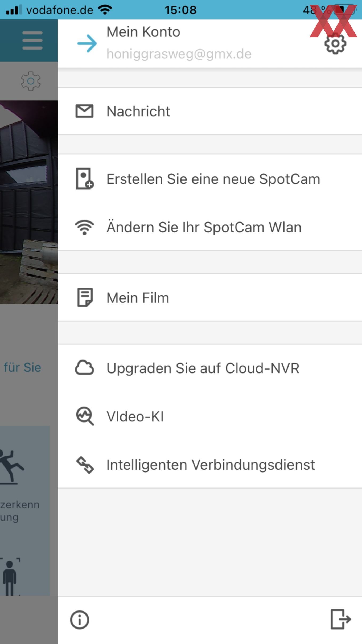Tap the logout exit icon
This screenshot has width=362, height=644.
point(341,619)
